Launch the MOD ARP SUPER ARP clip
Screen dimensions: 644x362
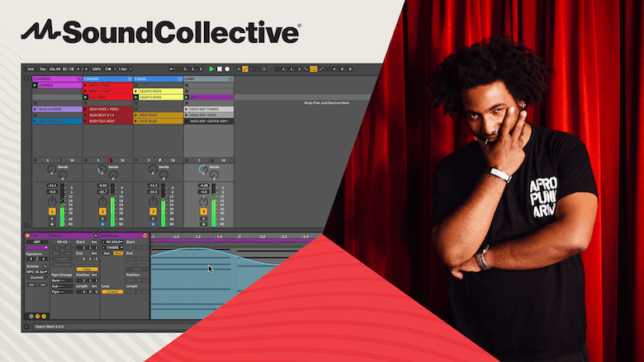(x=187, y=121)
